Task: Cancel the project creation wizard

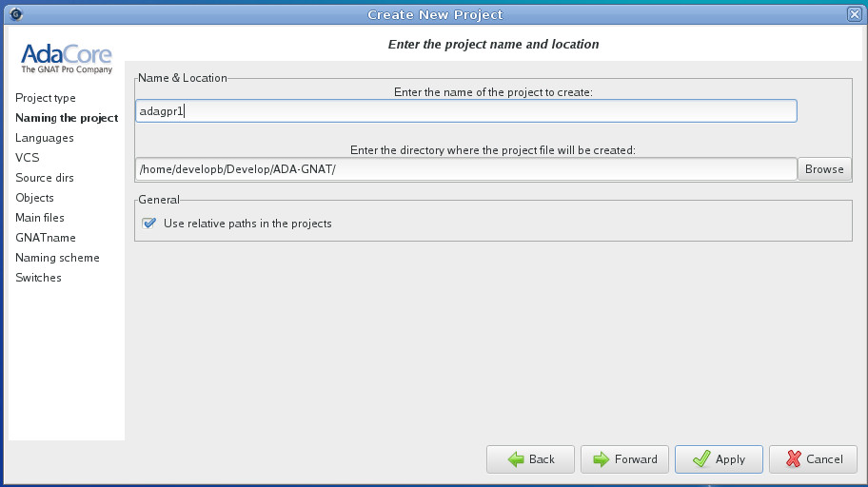Action: pos(812,459)
